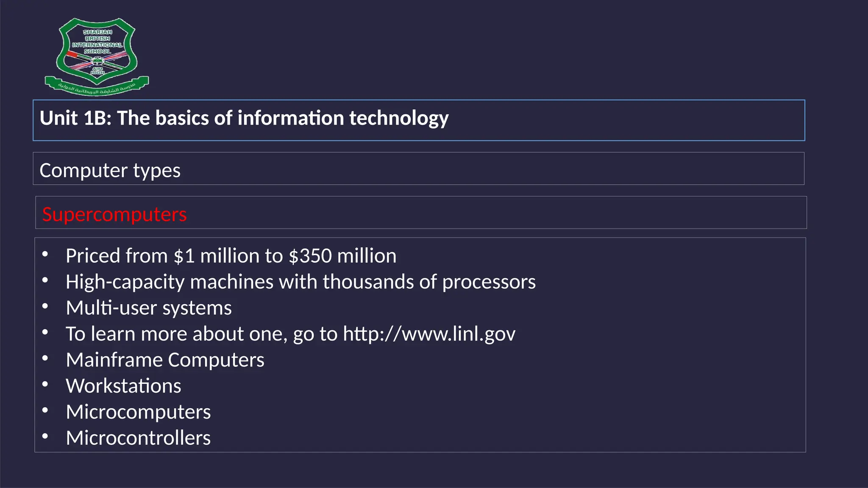Select the Unit 1B title text box
868x488 pixels.
pyautogui.click(x=244, y=118)
